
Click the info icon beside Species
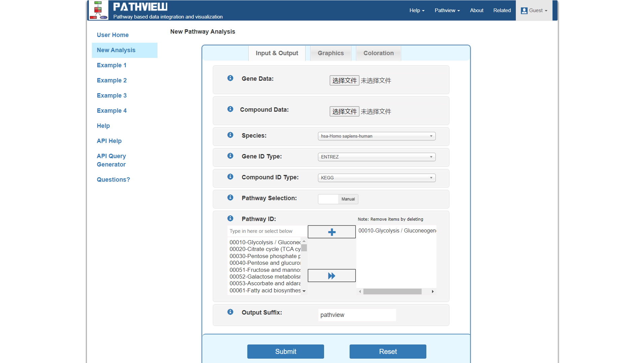230,135
